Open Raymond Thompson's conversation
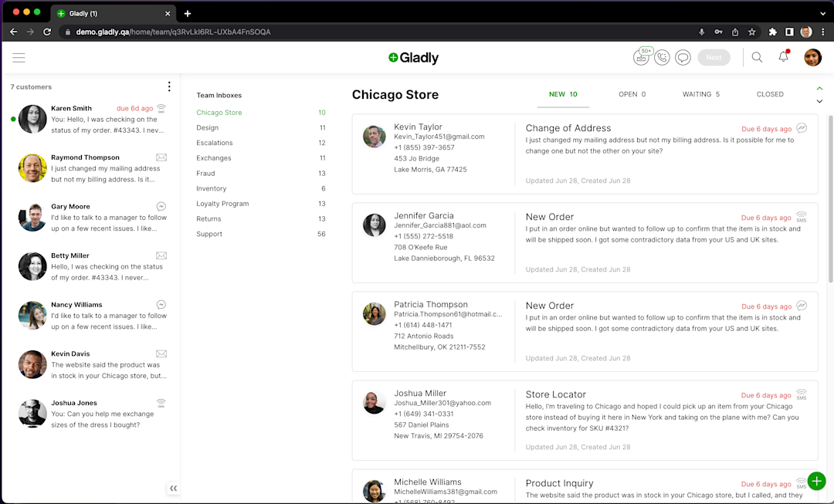 (x=91, y=168)
